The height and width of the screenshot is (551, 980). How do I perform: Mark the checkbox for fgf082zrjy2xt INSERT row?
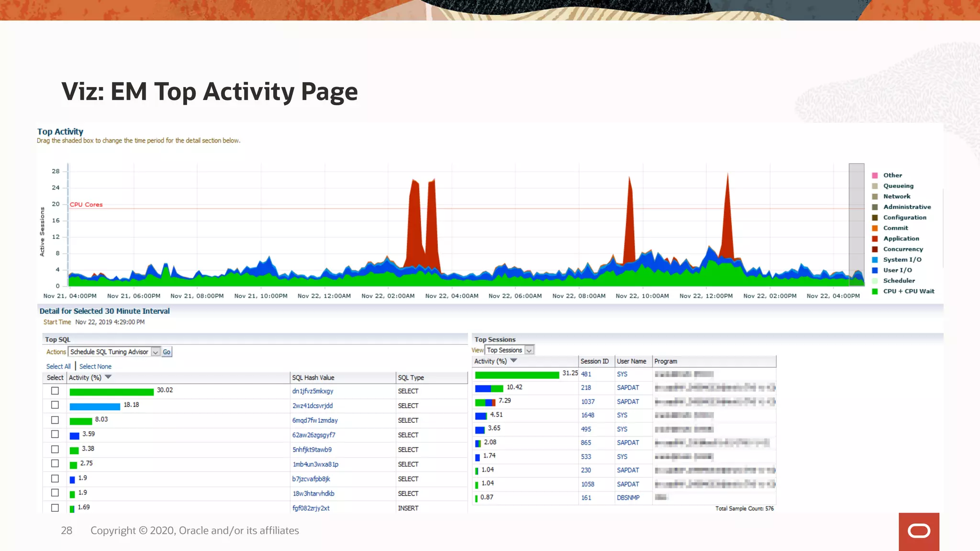tap(55, 507)
